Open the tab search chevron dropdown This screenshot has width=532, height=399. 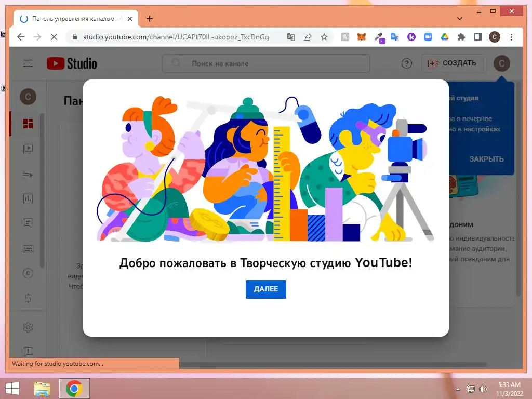(x=460, y=18)
